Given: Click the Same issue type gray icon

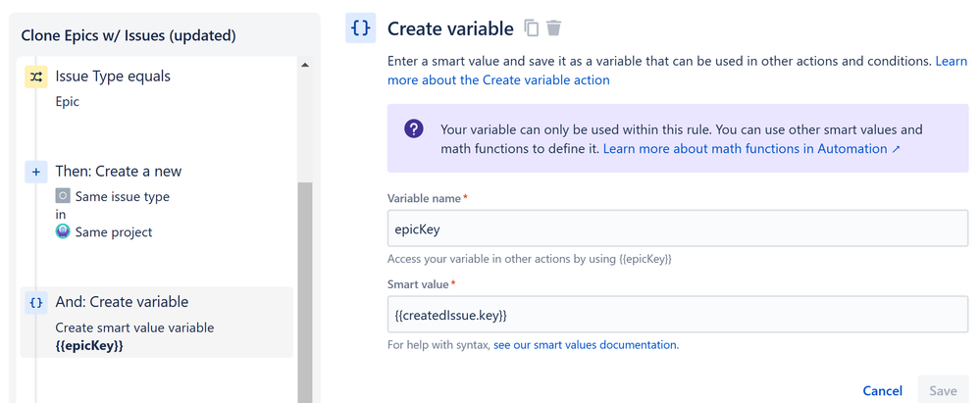Looking at the screenshot, I should coord(64,196).
